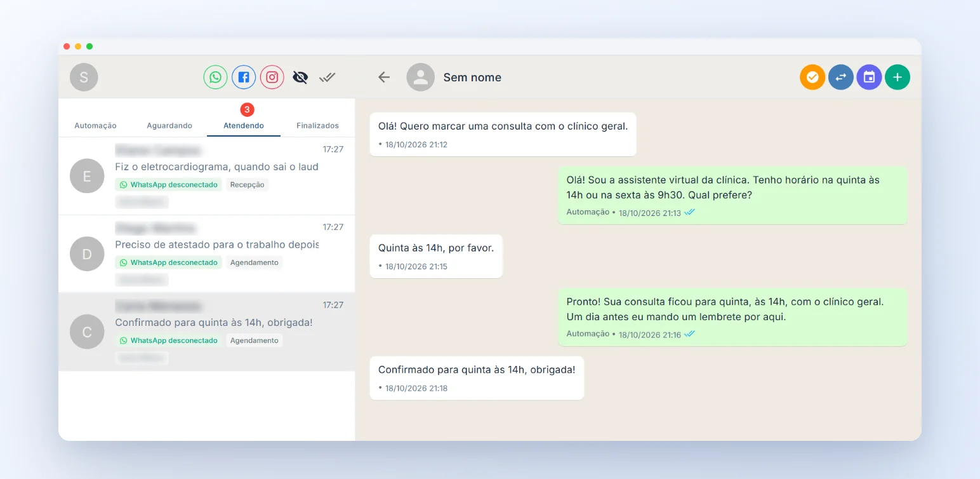Viewport: 980px width, 479px height.
Task: Click the message Quero marcar uma consulta
Action: (x=503, y=134)
